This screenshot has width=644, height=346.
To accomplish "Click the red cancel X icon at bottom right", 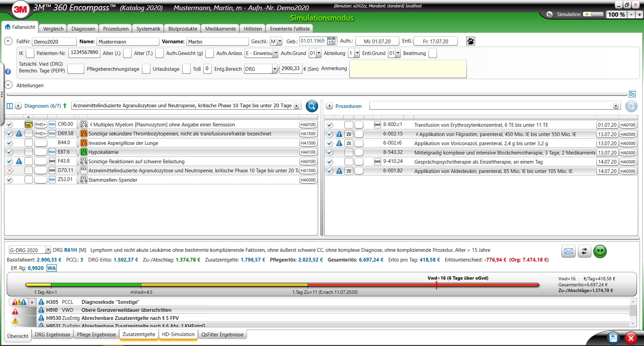I will point(631,338).
